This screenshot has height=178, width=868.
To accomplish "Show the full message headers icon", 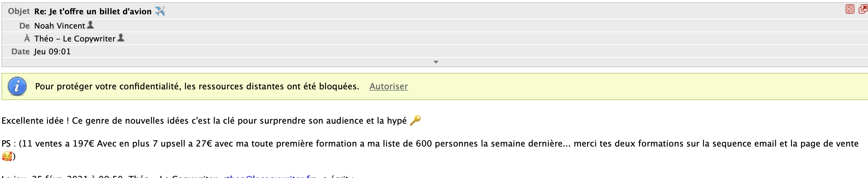I will [850, 9].
